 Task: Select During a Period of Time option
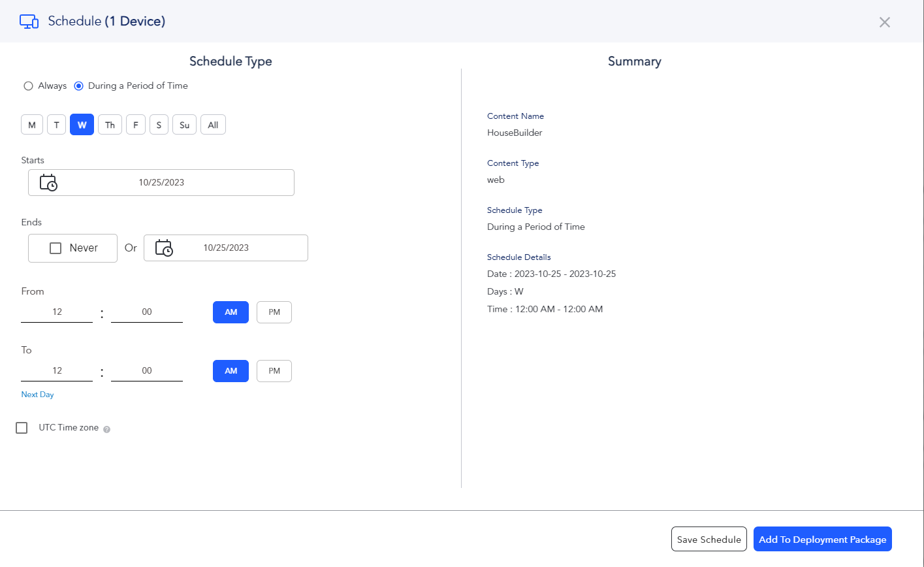coord(78,86)
